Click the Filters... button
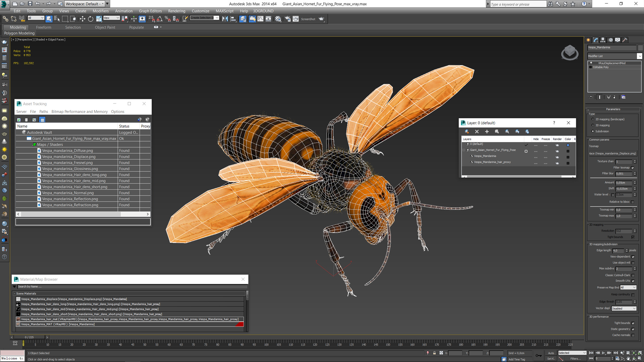Screen dimensions: 644x362 pos(575,359)
